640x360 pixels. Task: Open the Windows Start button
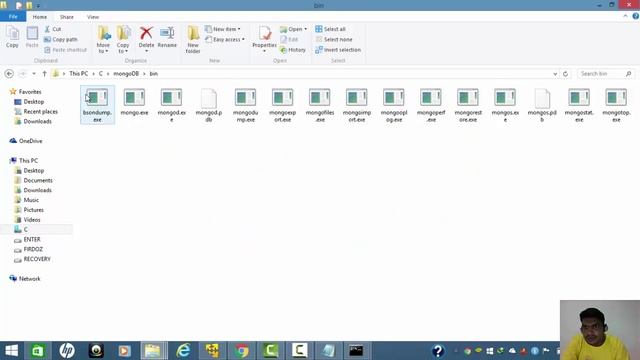[x=11, y=351]
